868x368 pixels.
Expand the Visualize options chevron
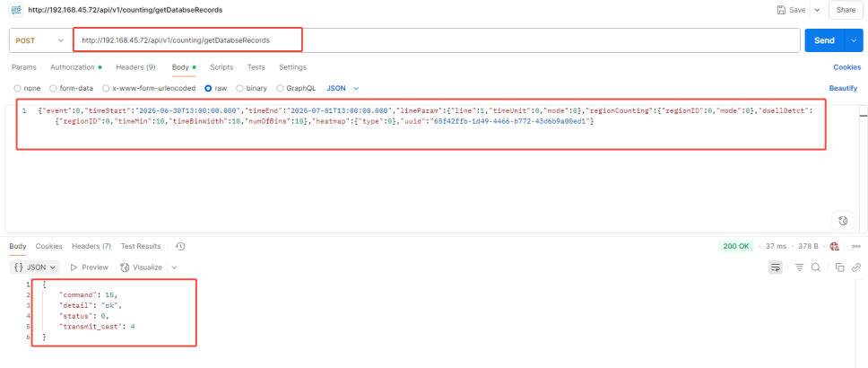click(174, 267)
